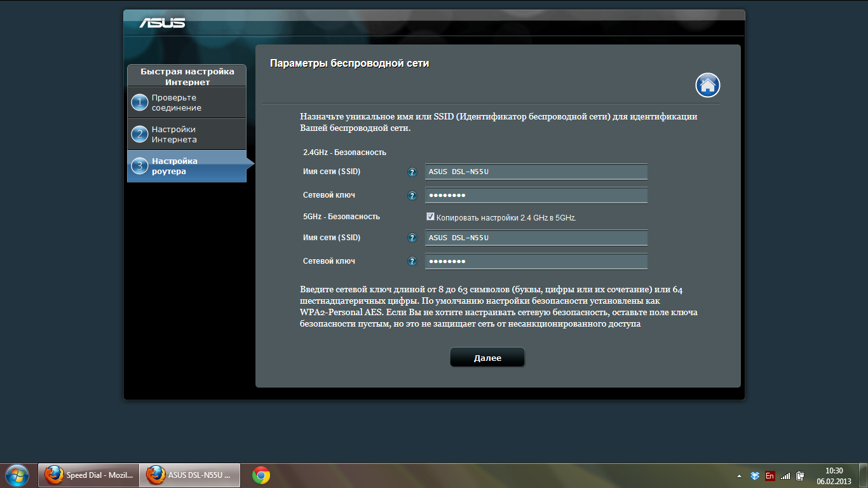Viewport: 868px width, 488px height.
Task: Click the 5GHz network key password field
Action: [x=536, y=262]
